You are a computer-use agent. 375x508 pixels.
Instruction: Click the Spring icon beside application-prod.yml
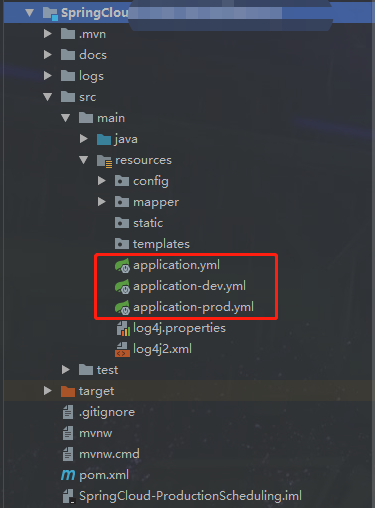[x=122, y=308]
